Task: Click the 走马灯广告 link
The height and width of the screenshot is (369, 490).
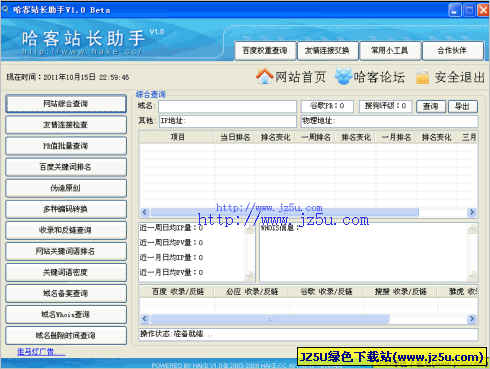Action: point(41,351)
